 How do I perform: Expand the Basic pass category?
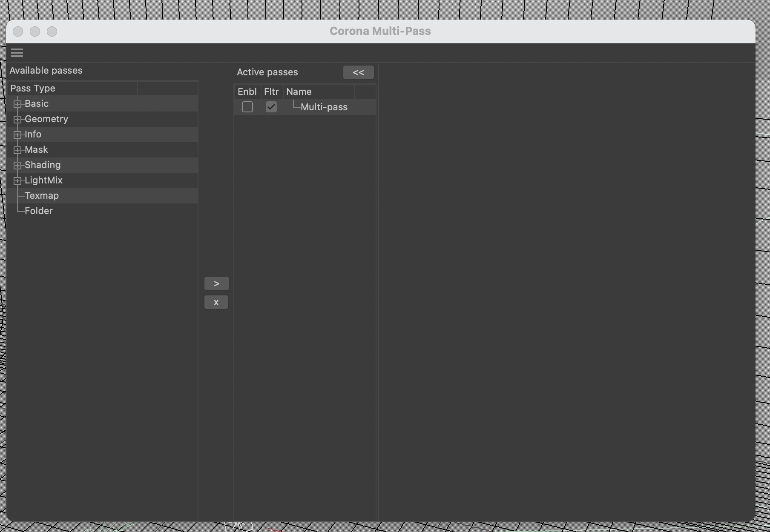pos(17,104)
